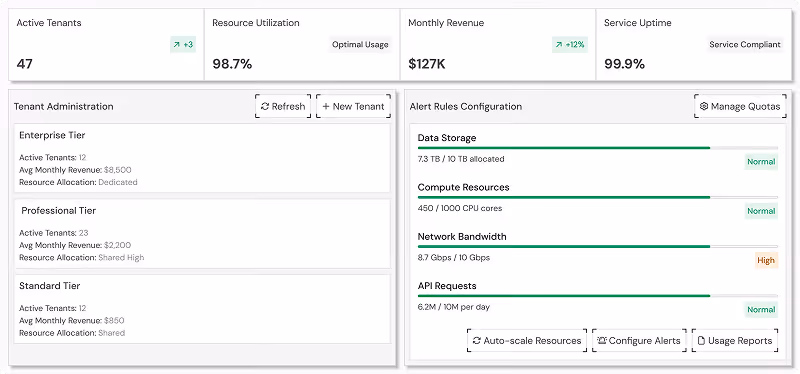Click the 98.7% Resource Utilization value
The height and width of the screenshot is (374, 800).
(x=232, y=64)
